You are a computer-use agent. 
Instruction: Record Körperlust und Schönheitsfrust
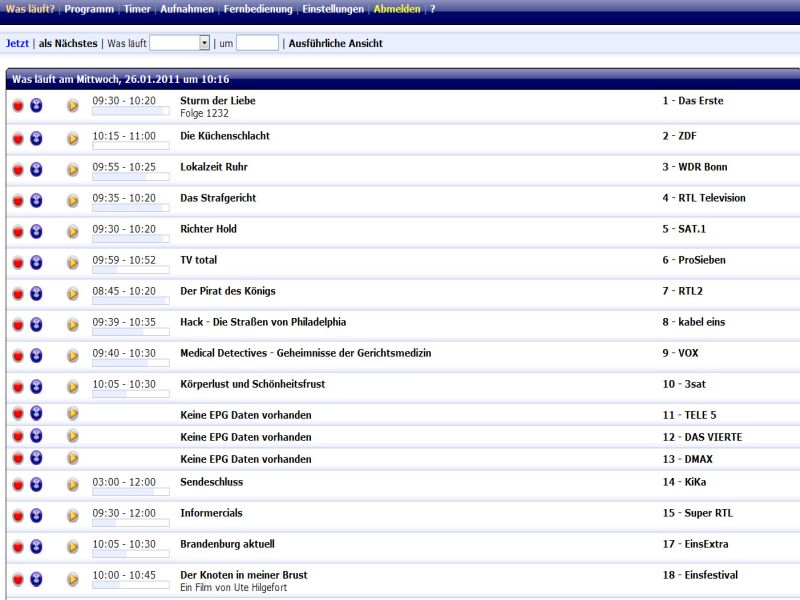pyautogui.click(x=18, y=387)
